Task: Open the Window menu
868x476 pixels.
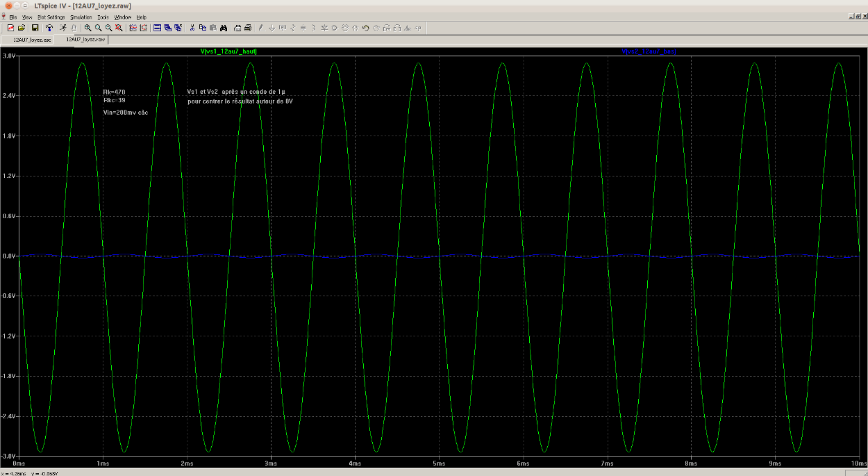Action: pyautogui.click(x=123, y=17)
